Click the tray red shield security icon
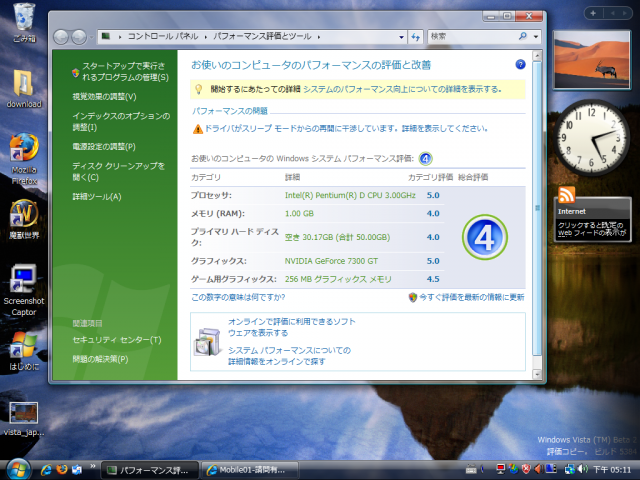 527,469
